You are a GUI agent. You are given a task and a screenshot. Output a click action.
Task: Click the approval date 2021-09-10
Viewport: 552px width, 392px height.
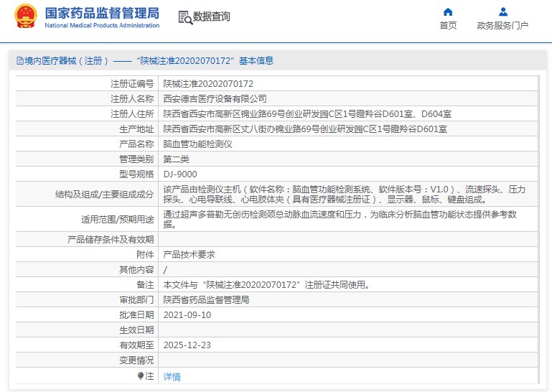click(x=187, y=314)
